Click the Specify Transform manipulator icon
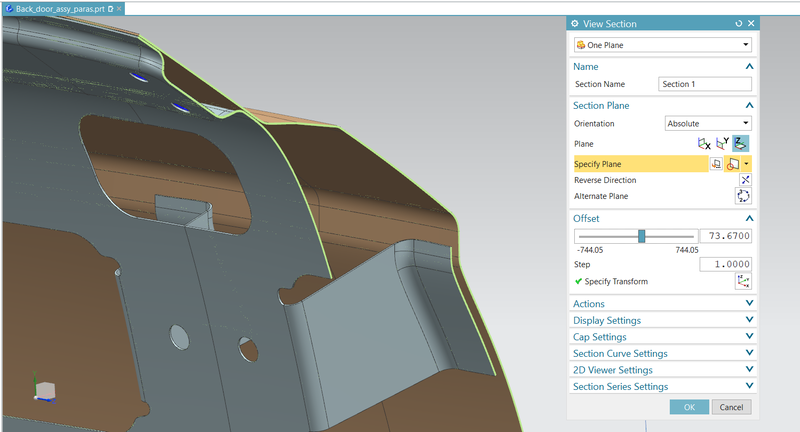The width and height of the screenshot is (800, 432). pos(743,282)
